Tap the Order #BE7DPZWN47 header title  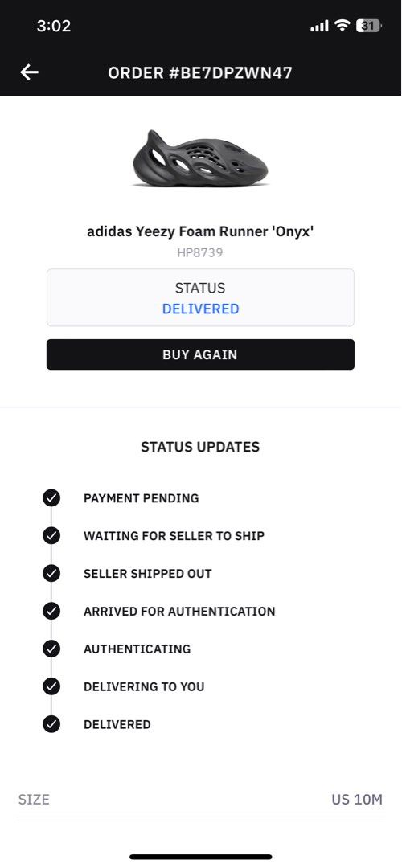200,72
